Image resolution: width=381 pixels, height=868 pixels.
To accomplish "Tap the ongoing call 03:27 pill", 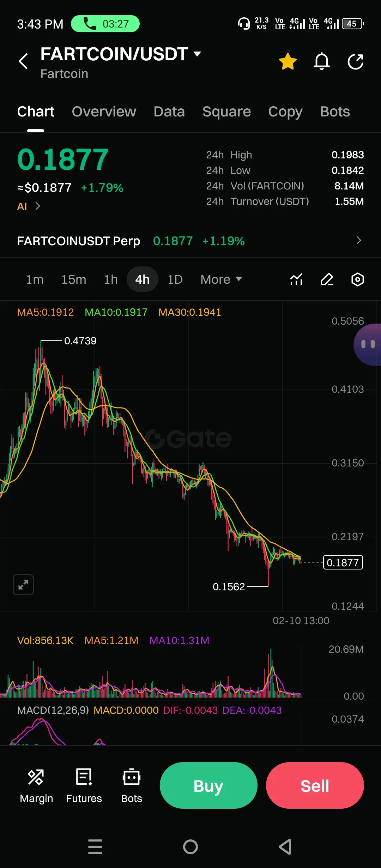I will pyautogui.click(x=105, y=24).
